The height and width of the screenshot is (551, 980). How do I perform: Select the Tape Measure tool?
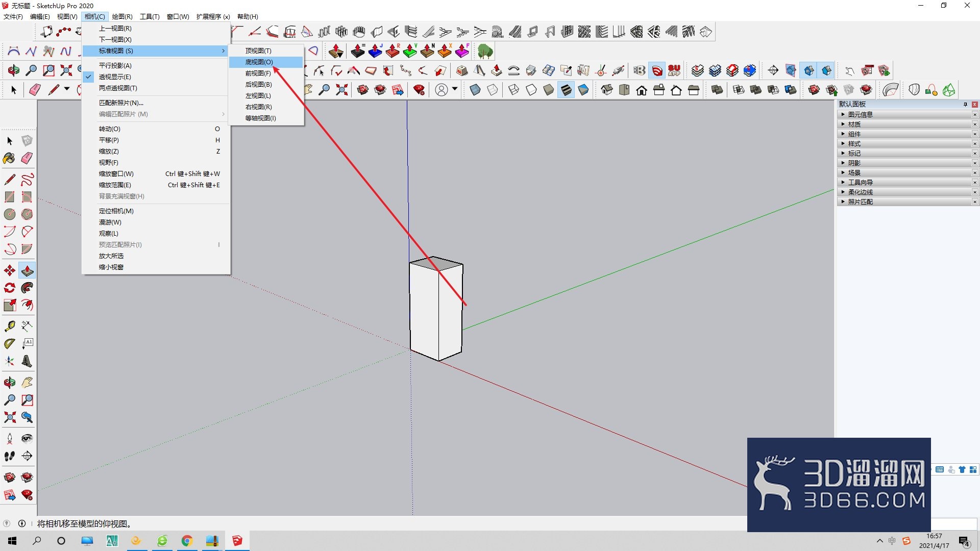pos(10,326)
